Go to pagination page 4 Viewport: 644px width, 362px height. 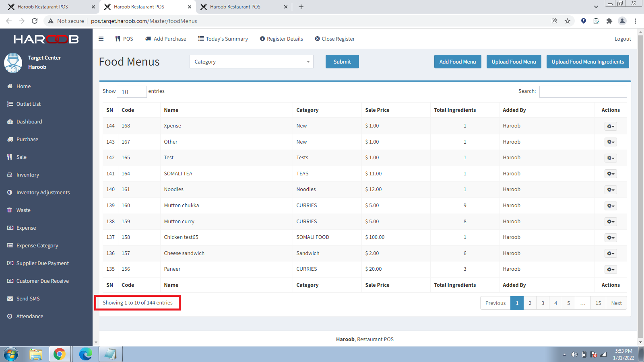tap(555, 303)
